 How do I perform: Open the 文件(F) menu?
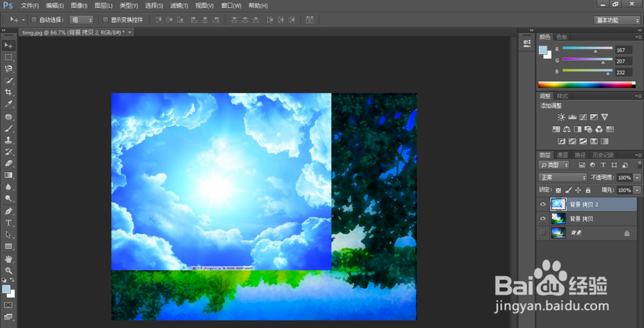tap(30, 6)
